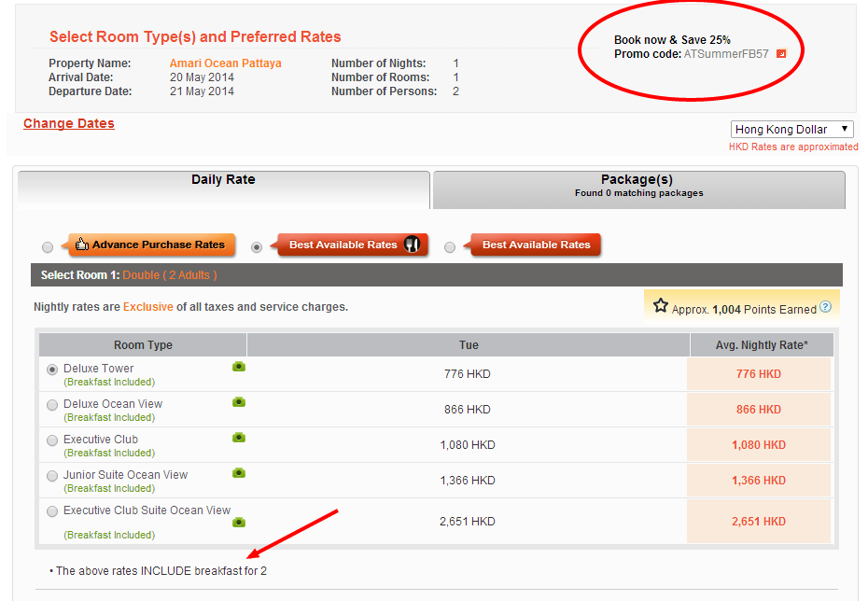Open photos icon for Deluxe Ocean View
This screenshot has height=601, width=868.
239,402
